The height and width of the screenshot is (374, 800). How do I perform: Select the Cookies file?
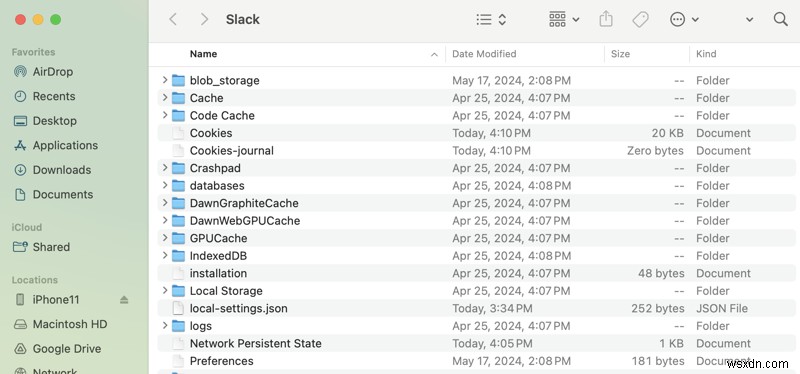[211, 133]
